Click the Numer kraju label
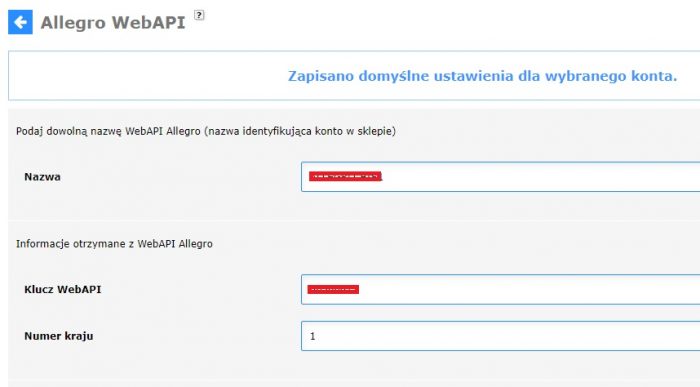The height and width of the screenshot is (387, 700). (x=58, y=336)
